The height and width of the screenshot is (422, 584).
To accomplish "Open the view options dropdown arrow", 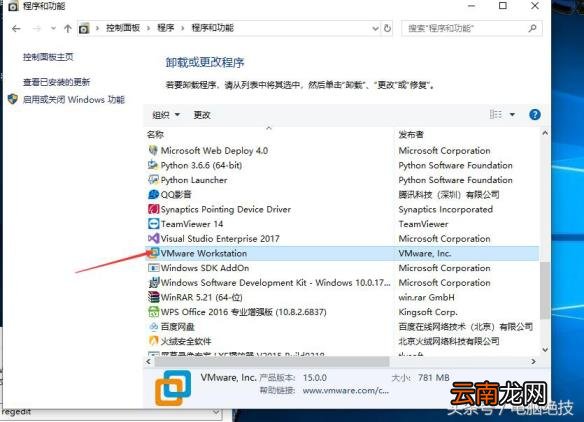I will coord(512,115).
